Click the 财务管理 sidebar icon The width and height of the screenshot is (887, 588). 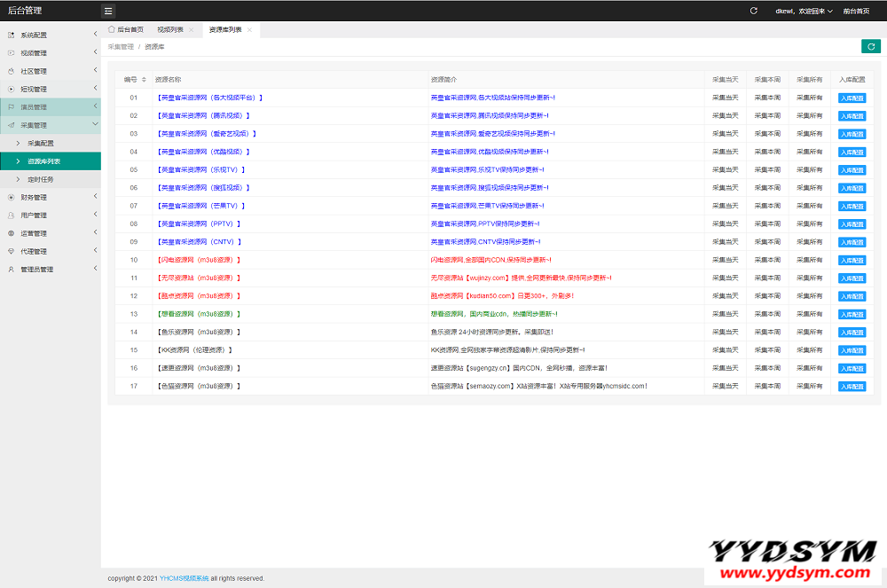coord(11,197)
